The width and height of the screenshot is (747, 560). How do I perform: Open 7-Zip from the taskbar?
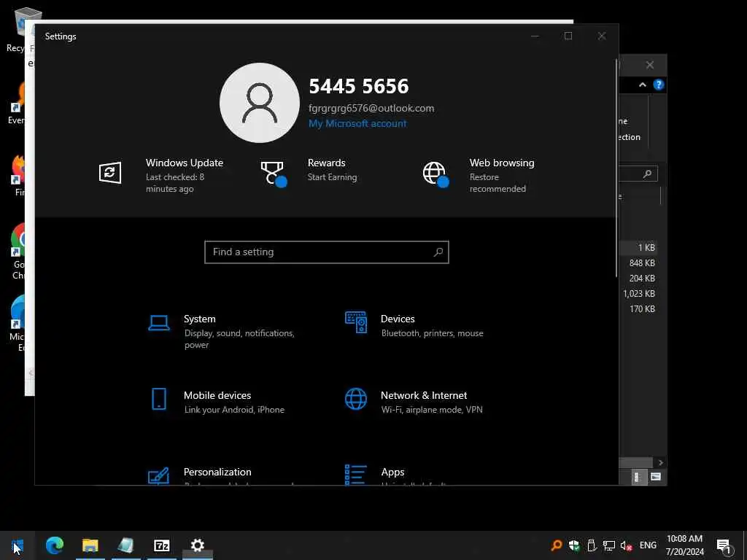pyautogui.click(x=161, y=545)
